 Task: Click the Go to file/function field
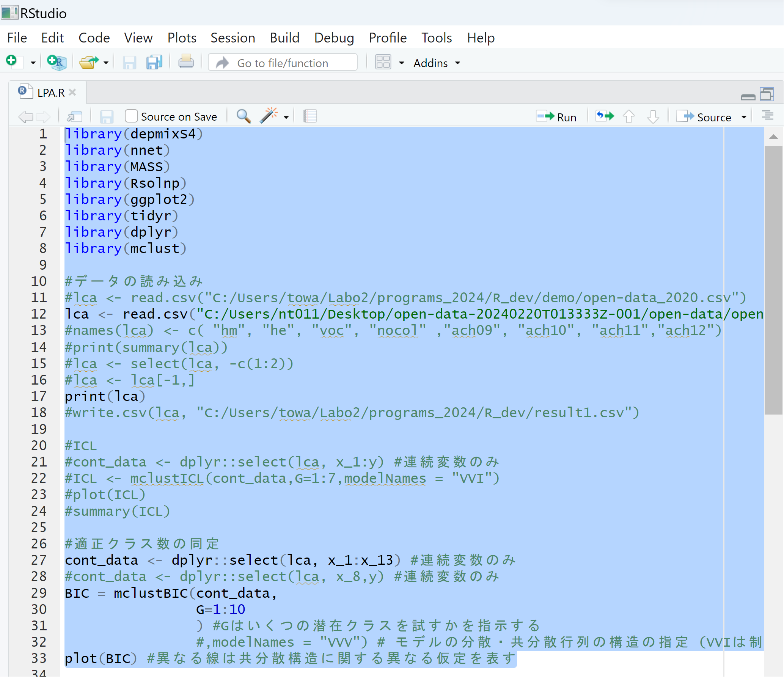[x=283, y=63]
